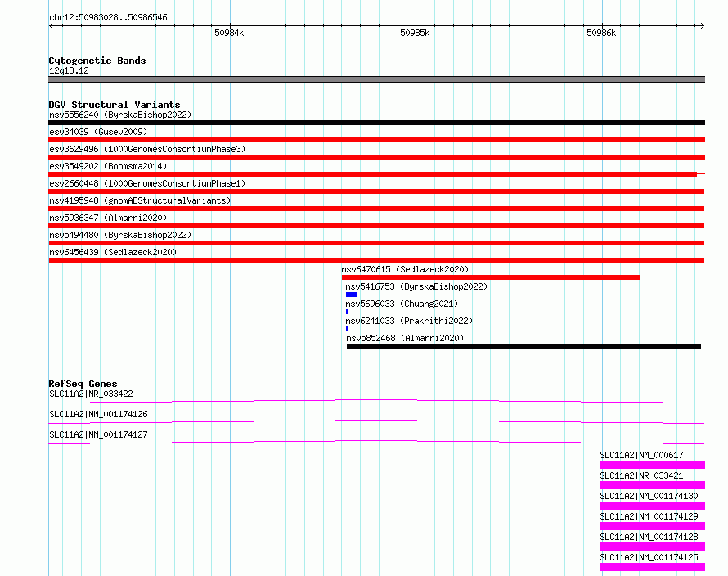Select the Cytogenetic Bands track heading
This screenshot has height=576, width=728.
(x=97, y=61)
